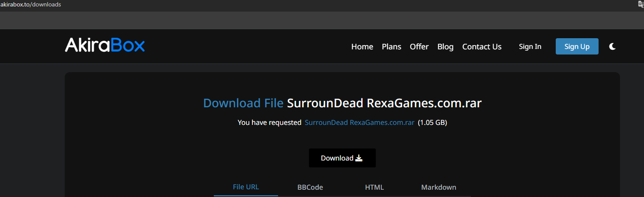Screen dimensions: 644x197
Task: Click the Sign Up button
Action: 577,46
